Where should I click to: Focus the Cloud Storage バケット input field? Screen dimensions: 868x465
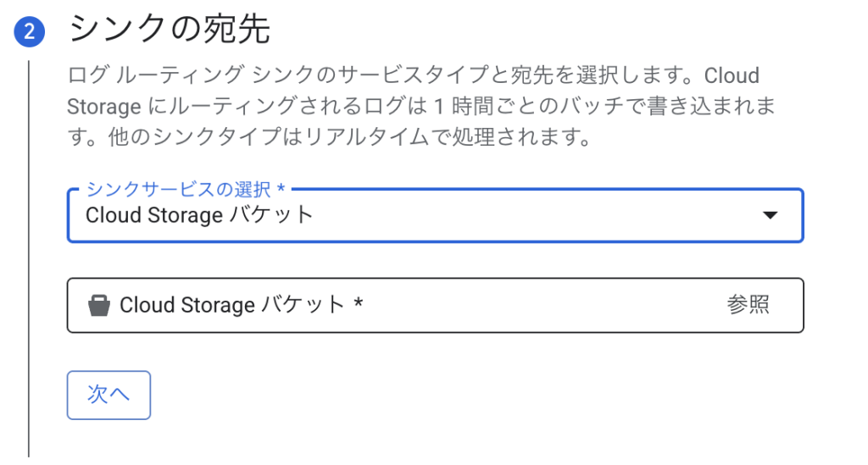pos(435,305)
